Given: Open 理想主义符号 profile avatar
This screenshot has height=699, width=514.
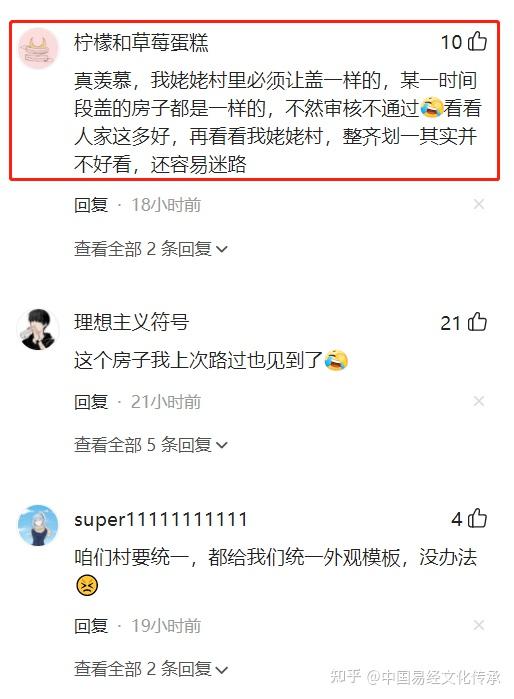Looking at the screenshot, I should coord(38,329).
